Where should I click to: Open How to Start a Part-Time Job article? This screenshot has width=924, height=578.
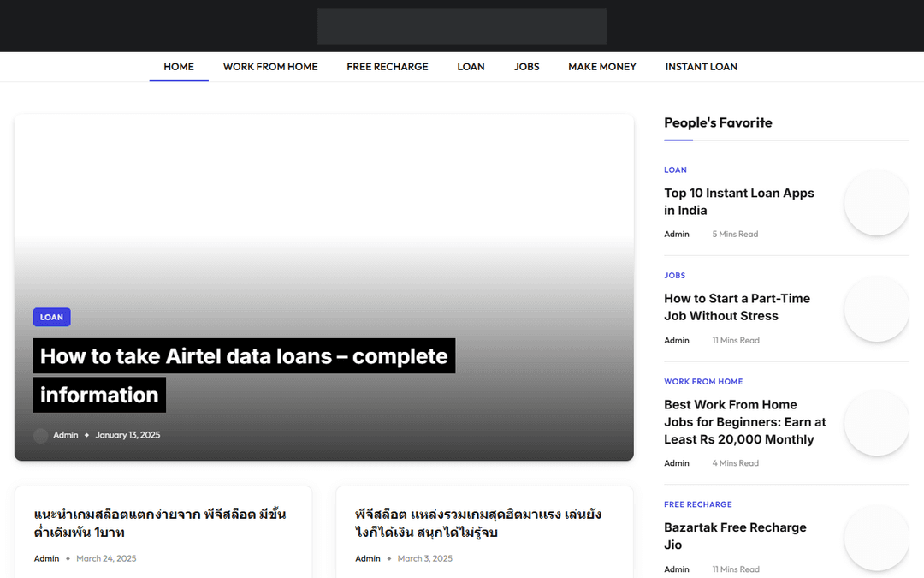click(x=737, y=307)
